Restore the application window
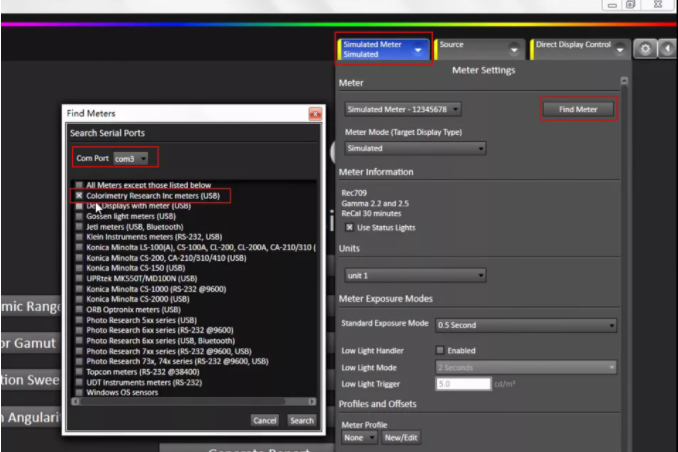This screenshot has width=678, height=452. pos(631,5)
